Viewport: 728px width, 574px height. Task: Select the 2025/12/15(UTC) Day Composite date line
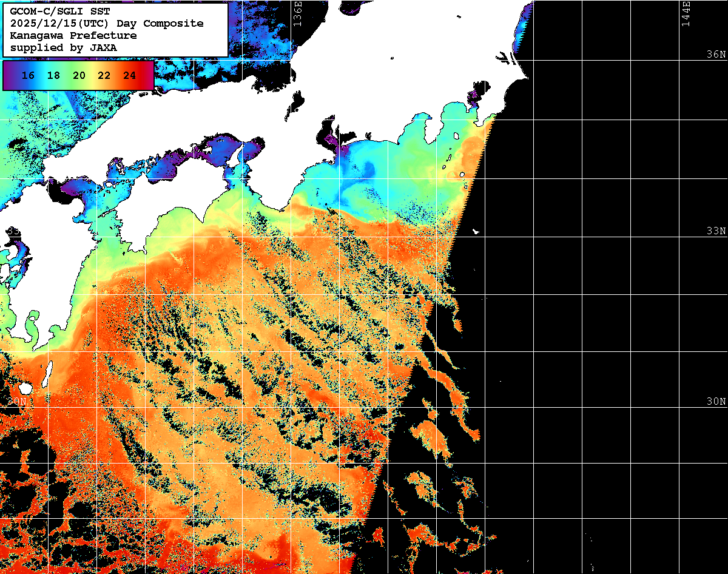[106, 24]
